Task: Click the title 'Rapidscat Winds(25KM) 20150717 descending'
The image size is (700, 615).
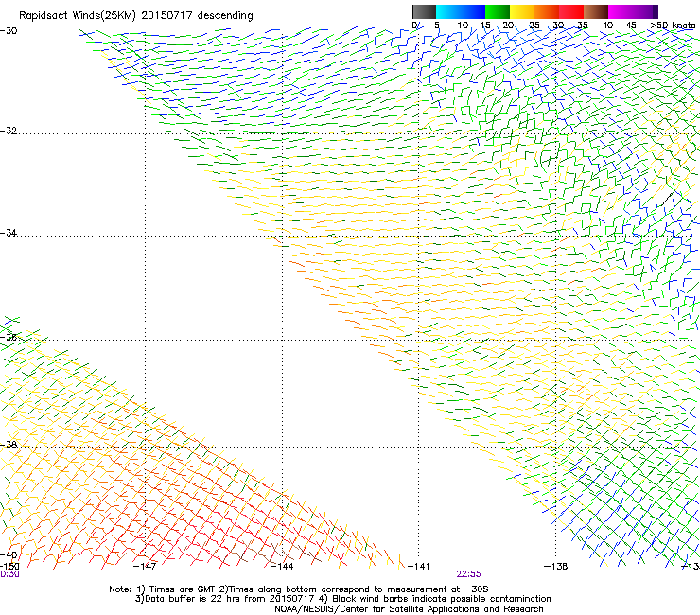Action: click(x=135, y=16)
